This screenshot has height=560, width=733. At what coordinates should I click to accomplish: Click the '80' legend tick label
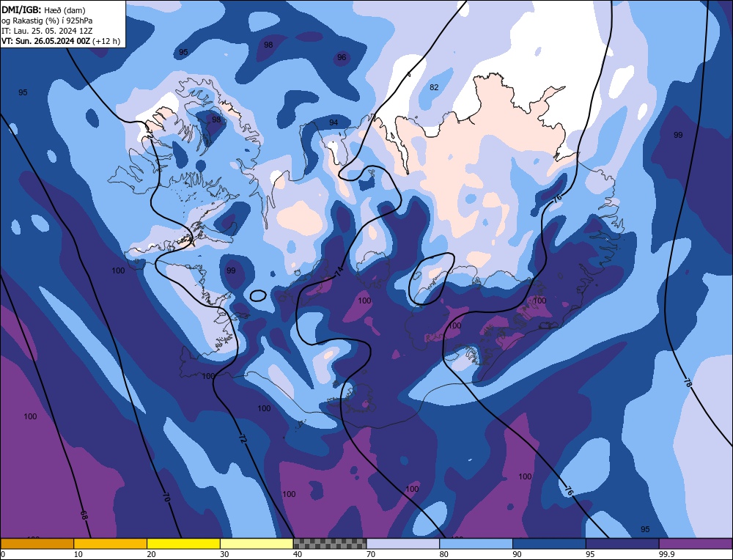(443, 554)
